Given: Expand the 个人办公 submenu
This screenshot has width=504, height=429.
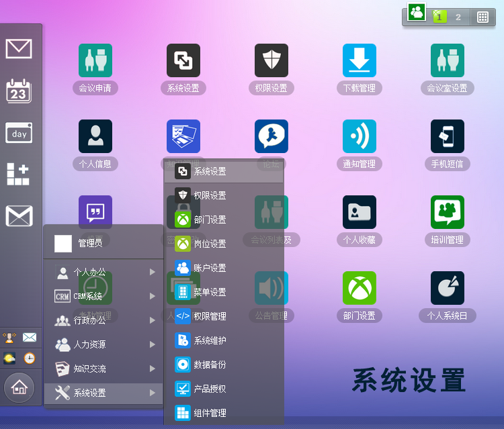Looking at the screenshot, I should (103, 272).
